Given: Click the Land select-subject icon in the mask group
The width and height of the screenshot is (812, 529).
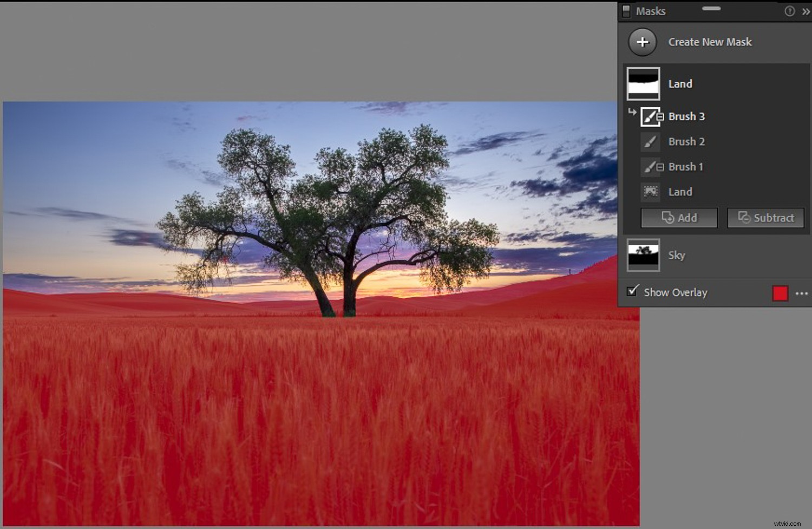Looking at the screenshot, I should (649, 192).
